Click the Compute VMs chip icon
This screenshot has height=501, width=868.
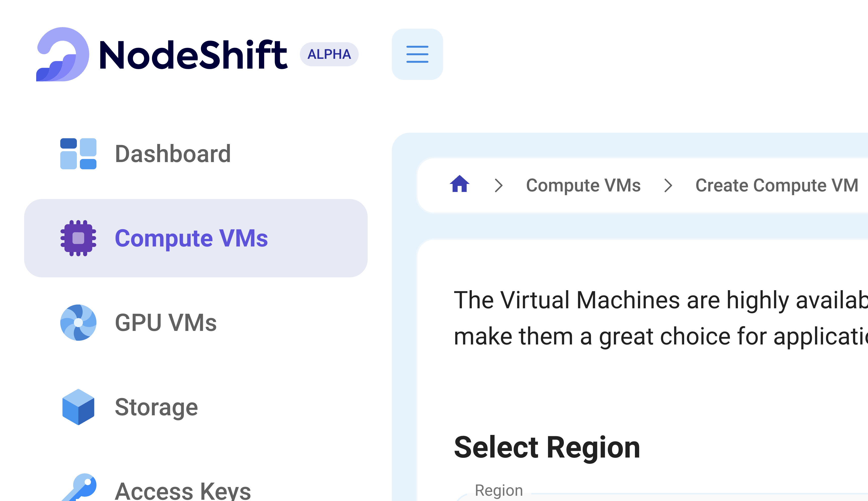78,238
